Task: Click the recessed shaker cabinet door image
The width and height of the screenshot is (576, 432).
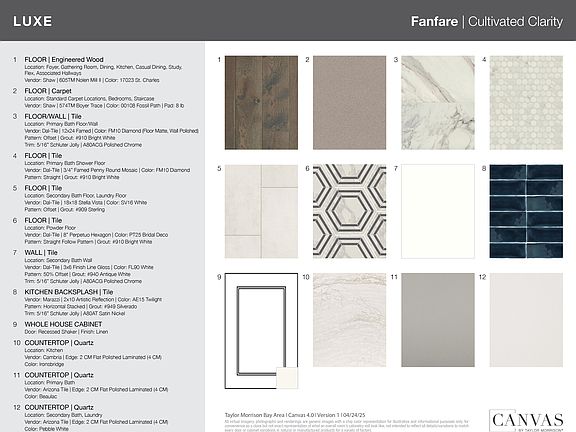Action: click(x=261, y=331)
